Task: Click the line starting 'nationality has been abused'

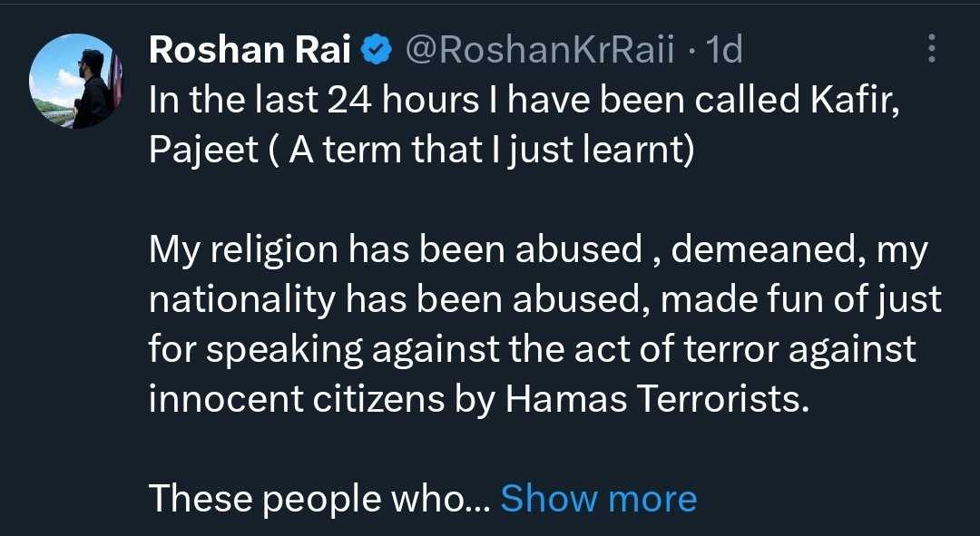Action: tap(544, 300)
